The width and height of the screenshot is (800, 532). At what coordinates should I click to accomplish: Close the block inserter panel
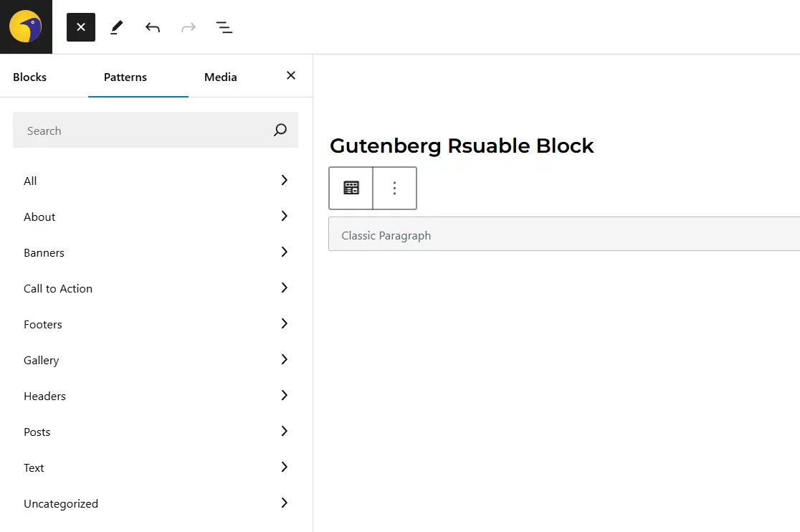[80, 27]
